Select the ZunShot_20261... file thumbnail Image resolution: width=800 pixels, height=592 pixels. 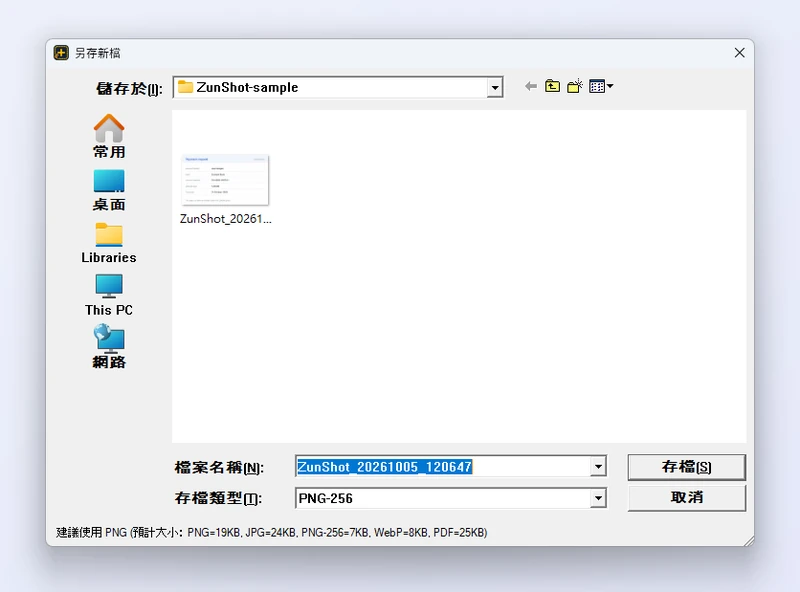pyautogui.click(x=225, y=180)
